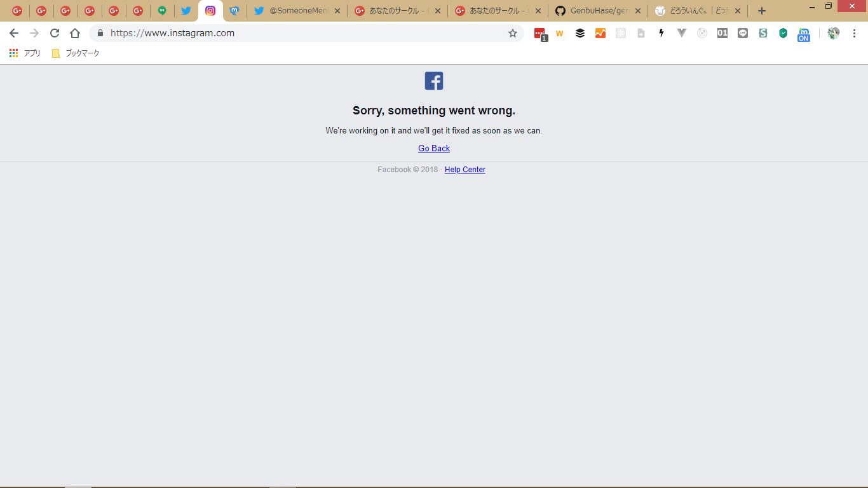Viewport: 868px width, 488px height.
Task: Open the orange W extension
Action: tap(560, 33)
